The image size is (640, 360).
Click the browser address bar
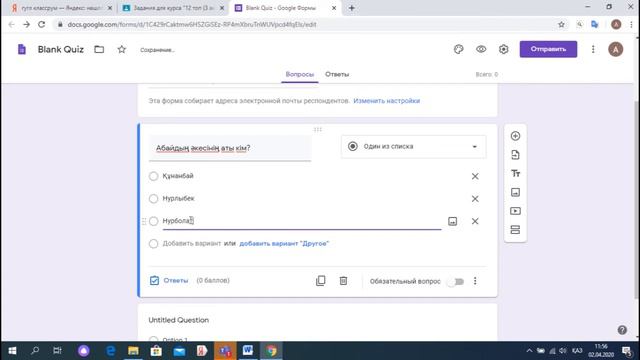[x=307, y=24]
